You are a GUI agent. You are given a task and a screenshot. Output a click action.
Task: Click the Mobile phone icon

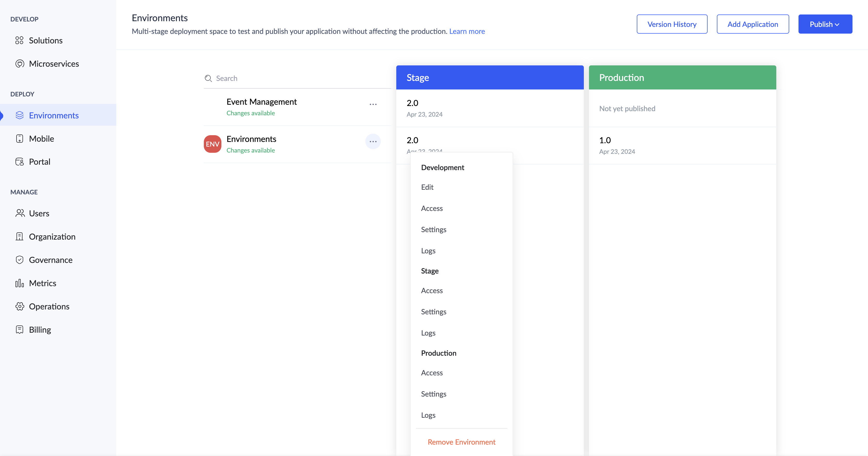click(20, 139)
